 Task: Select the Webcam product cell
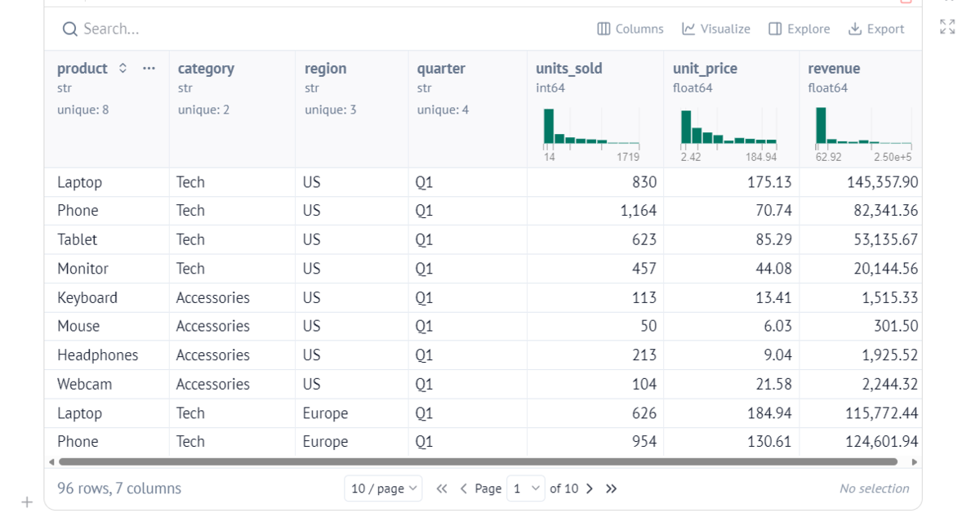tap(107, 384)
